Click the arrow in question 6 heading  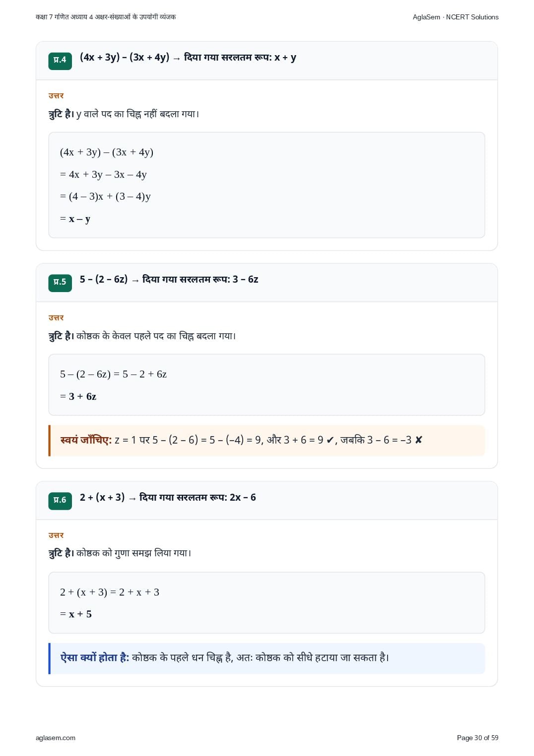tap(132, 499)
